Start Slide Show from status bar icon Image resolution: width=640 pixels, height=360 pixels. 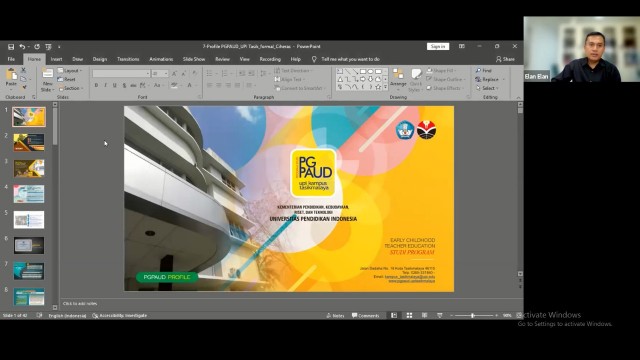[x=440, y=316]
